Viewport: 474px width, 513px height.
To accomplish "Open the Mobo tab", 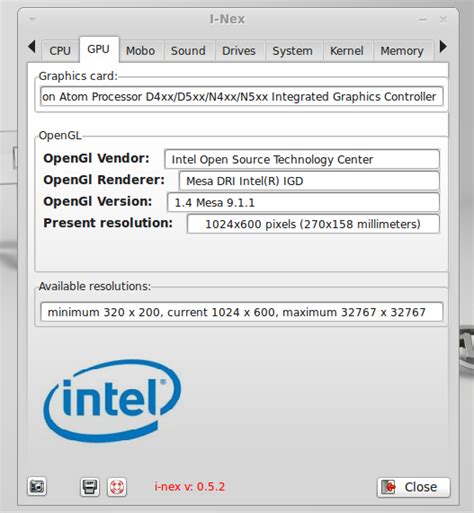I will (140, 51).
